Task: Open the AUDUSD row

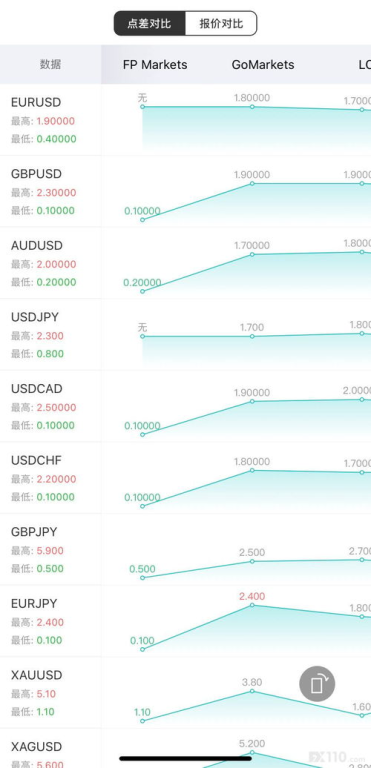Action: pyautogui.click(x=185, y=263)
